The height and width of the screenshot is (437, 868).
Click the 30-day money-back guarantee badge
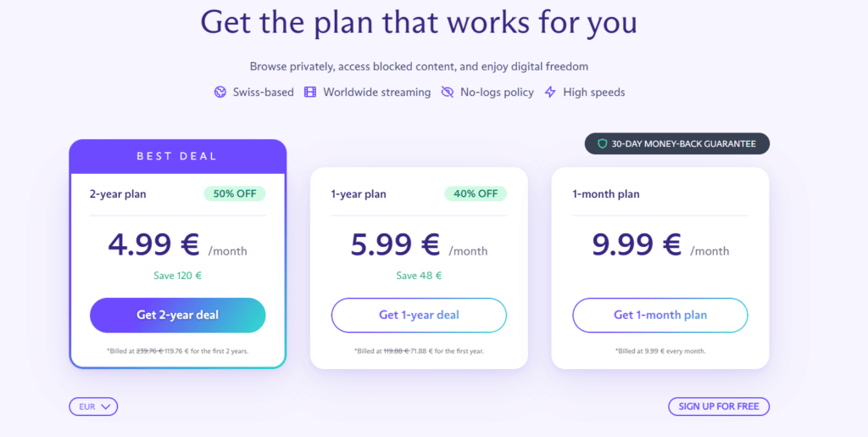point(676,144)
